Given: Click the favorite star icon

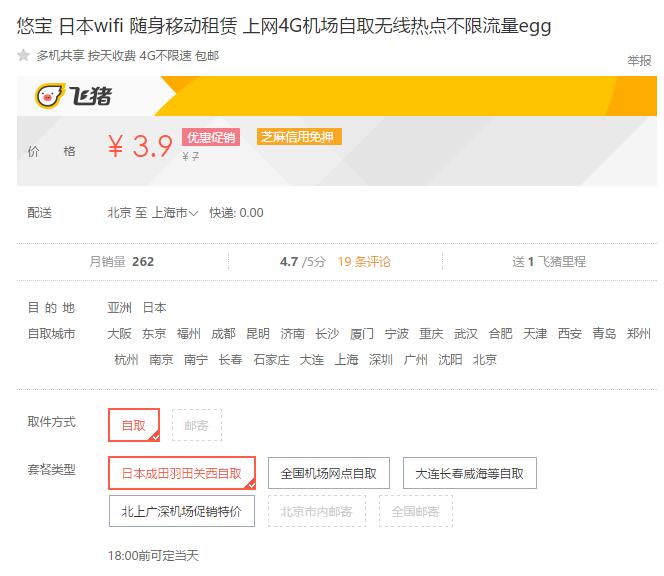Looking at the screenshot, I should pyautogui.click(x=23, y=55).
